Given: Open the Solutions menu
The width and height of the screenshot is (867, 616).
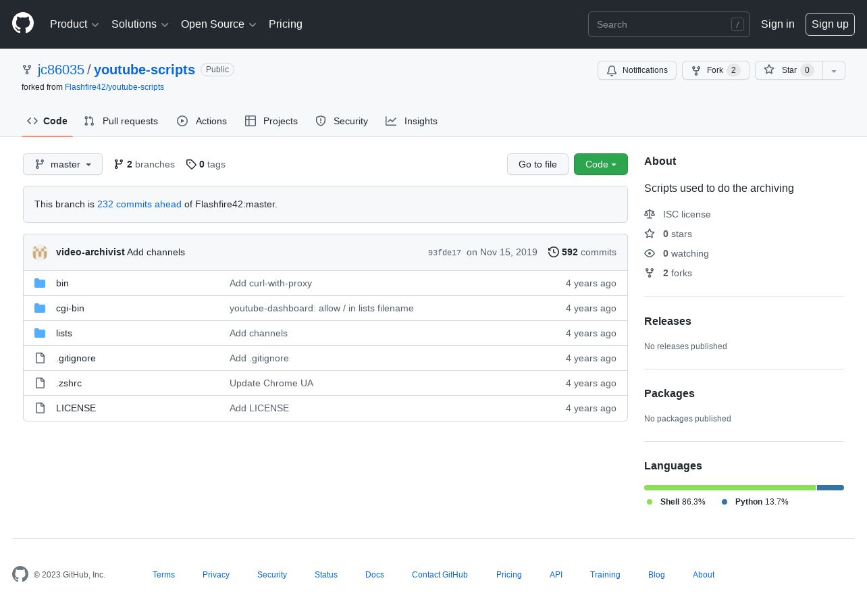Looking at the screenshot, I should pyautogui.click(x=140, y=24).
